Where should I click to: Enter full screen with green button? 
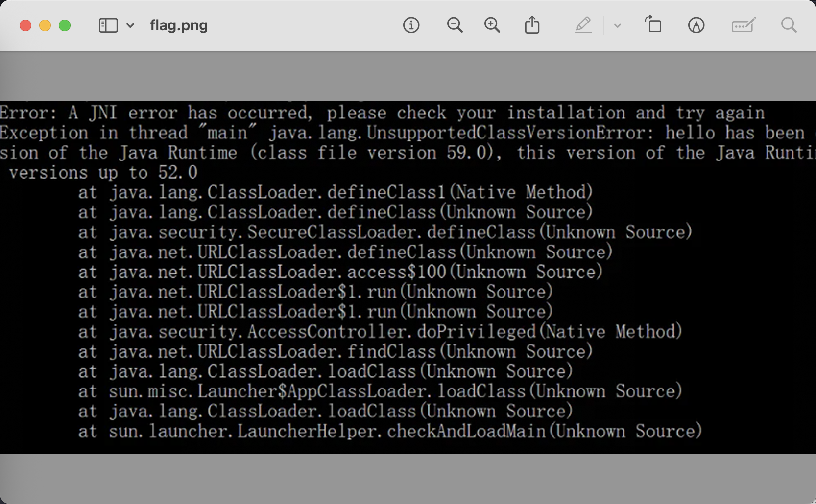(65, 25)
